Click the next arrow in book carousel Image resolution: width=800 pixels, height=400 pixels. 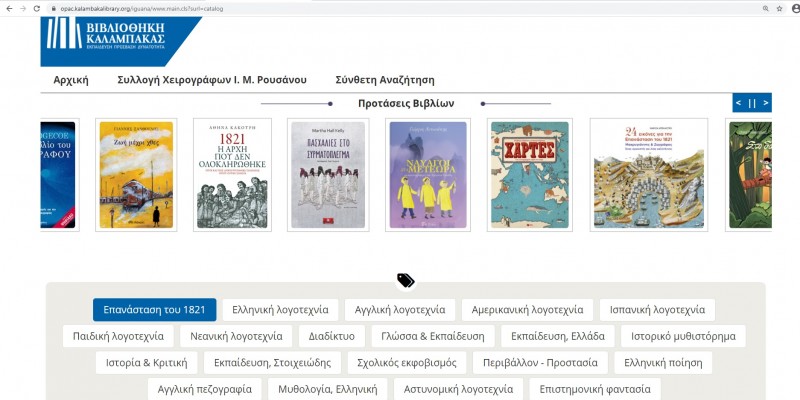pos(765,103)
